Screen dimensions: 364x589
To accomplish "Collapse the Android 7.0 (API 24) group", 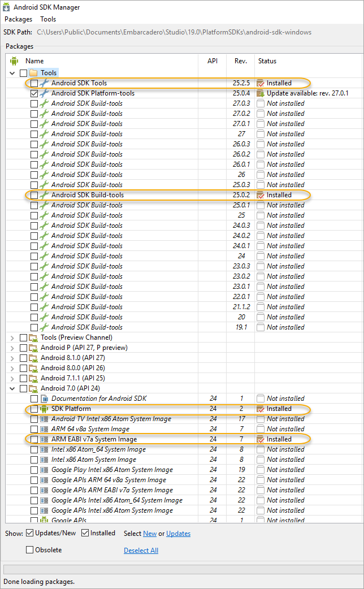I will pyautogui.click(x=12, y=388).
